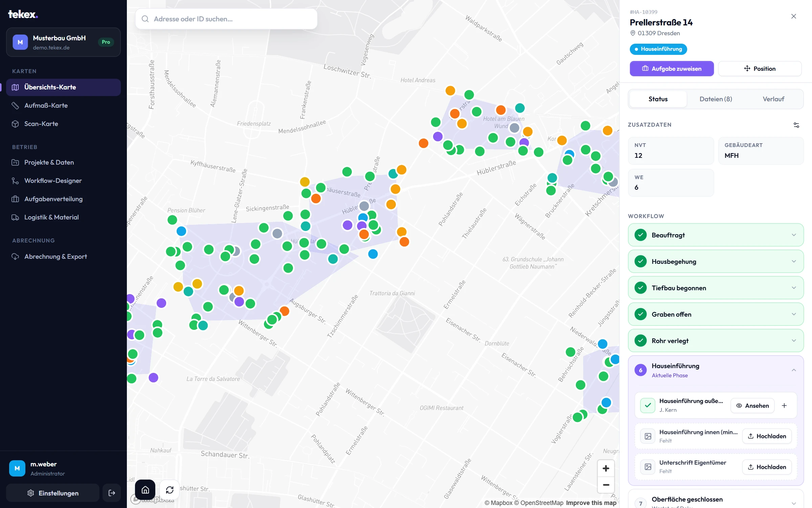This screenshot has width=812, height=508.
Task: Expand the Beauftragt workflow step
Action: tap(716, 235)
